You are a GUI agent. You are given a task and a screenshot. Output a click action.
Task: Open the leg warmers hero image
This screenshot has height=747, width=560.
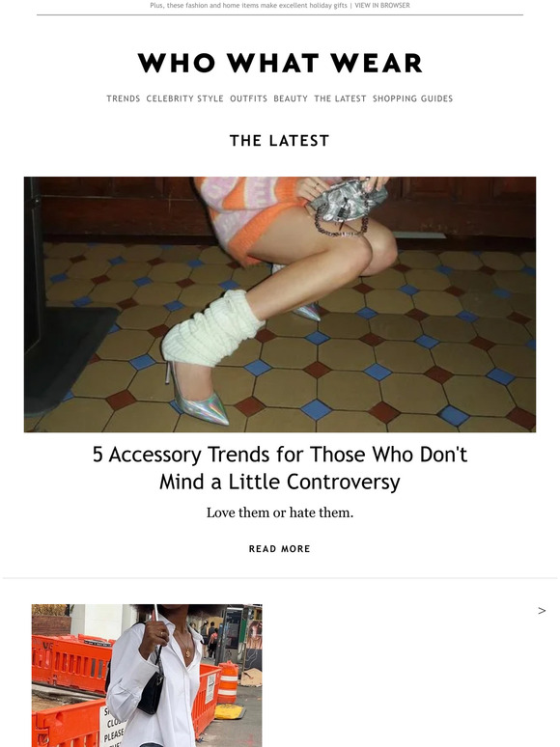[280, 304]
